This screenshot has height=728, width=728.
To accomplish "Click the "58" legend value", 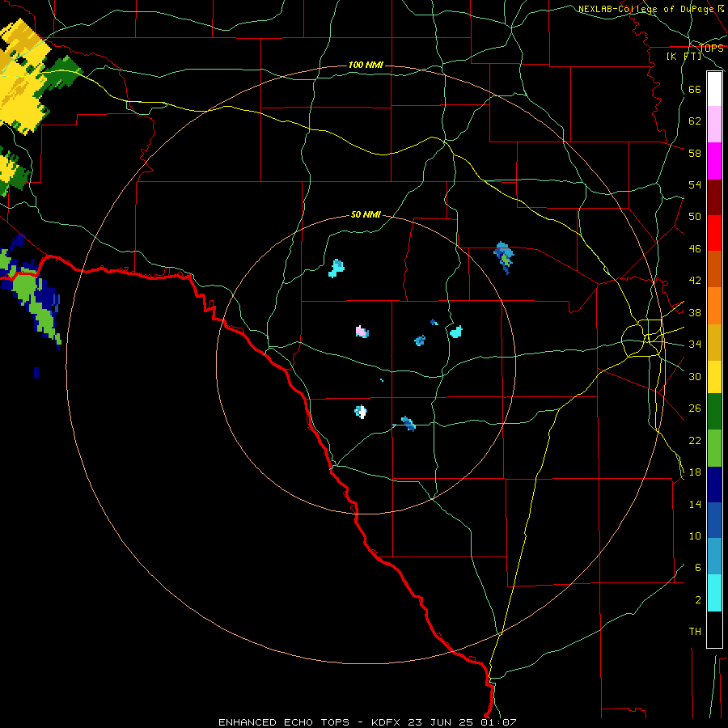I will (x=695, y=153).
